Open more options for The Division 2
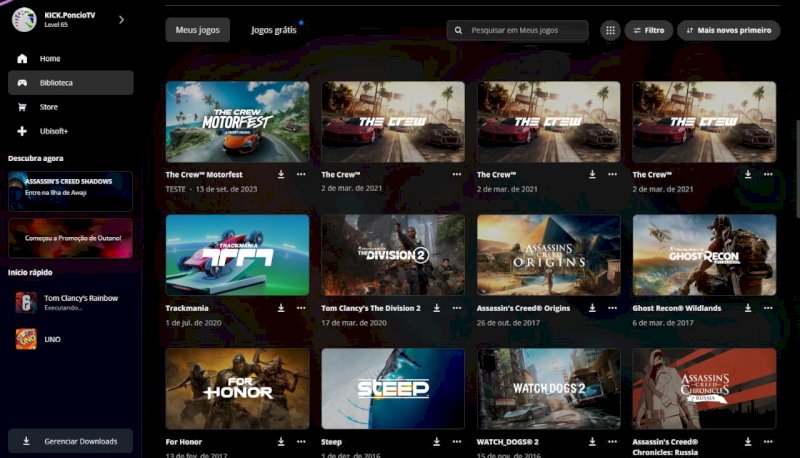 (457, 308)
